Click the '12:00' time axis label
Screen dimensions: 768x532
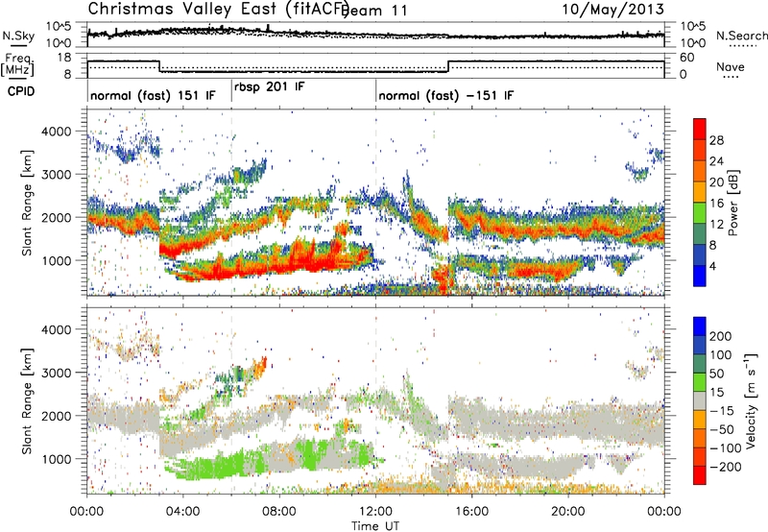point(375,511)
